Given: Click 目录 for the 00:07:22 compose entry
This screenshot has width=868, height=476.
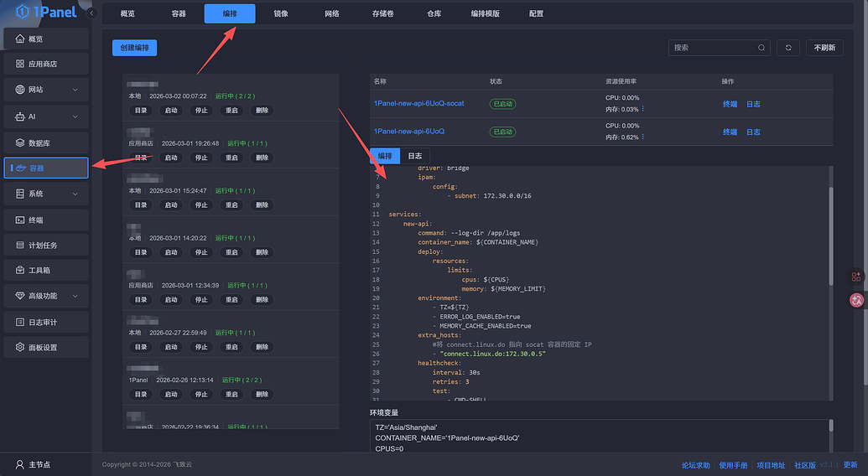Looking at the screenshot, I should click(x=141, y=111).
